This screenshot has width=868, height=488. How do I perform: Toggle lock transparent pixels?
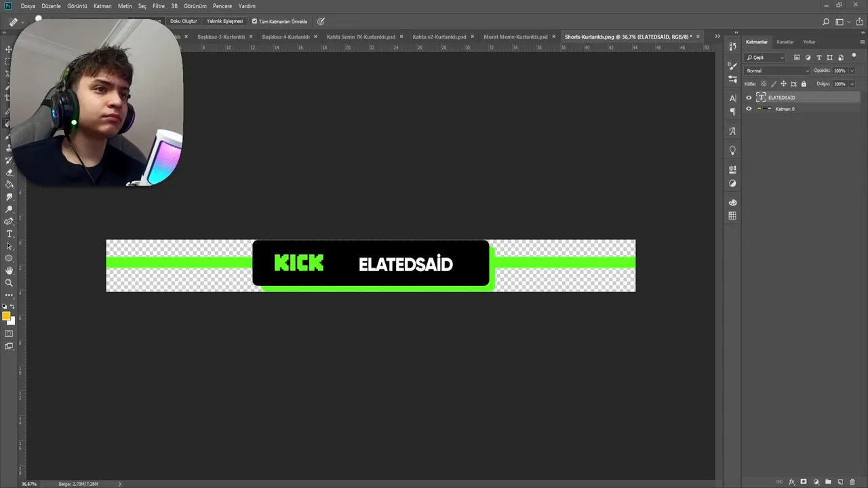[764, 83]
